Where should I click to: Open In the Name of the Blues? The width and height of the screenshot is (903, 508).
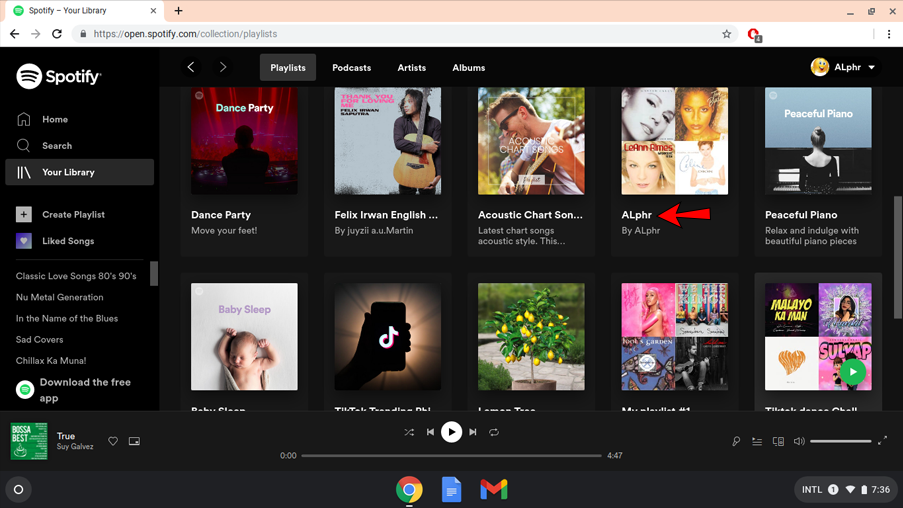(x=67, y=319)
